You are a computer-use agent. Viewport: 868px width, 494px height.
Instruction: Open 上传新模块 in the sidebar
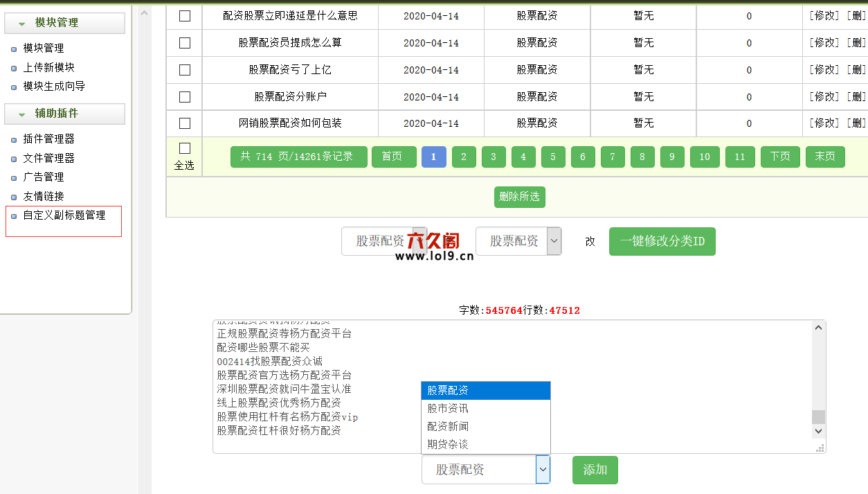pos(48,68)
